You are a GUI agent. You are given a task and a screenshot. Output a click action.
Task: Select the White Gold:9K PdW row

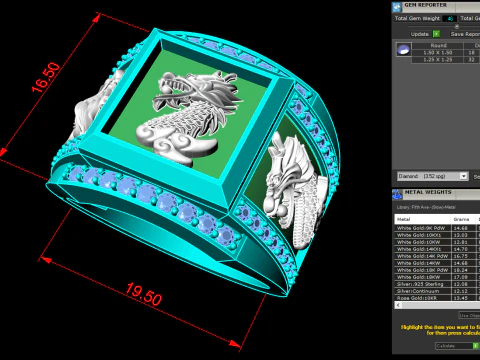(437, 228)
